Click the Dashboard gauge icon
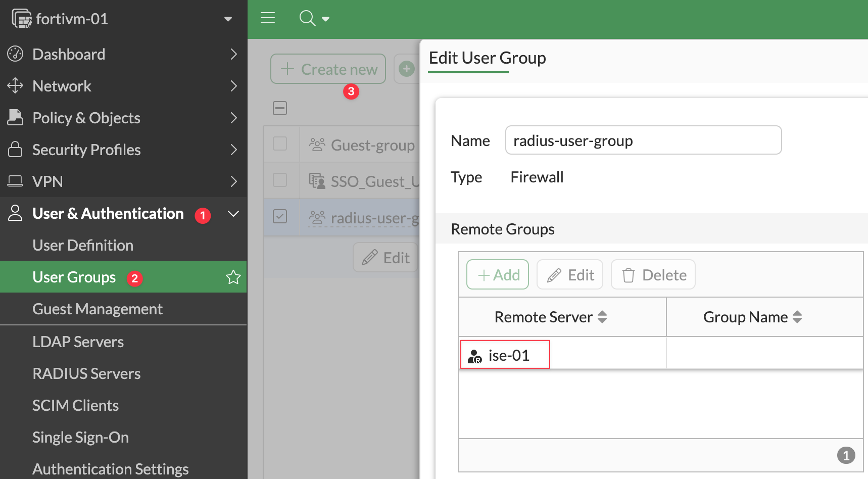The height and width of the screenshot is (479, 868). click(15, 54)
